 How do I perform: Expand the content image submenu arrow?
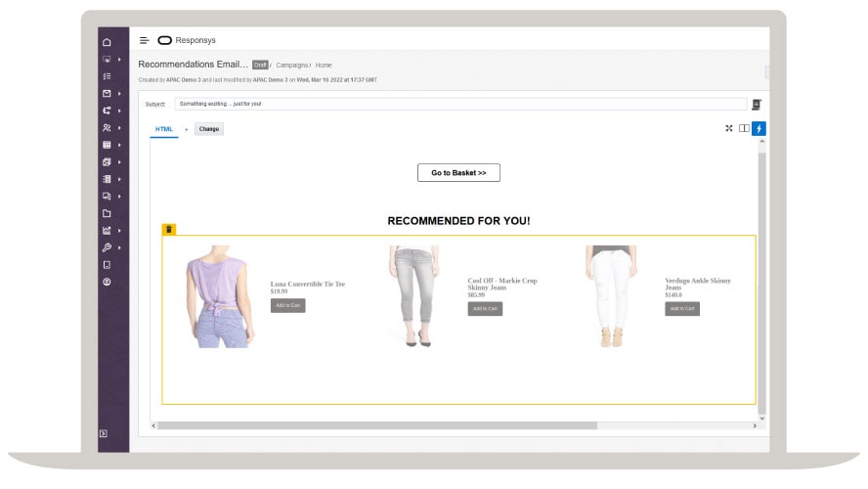(119, 162)
